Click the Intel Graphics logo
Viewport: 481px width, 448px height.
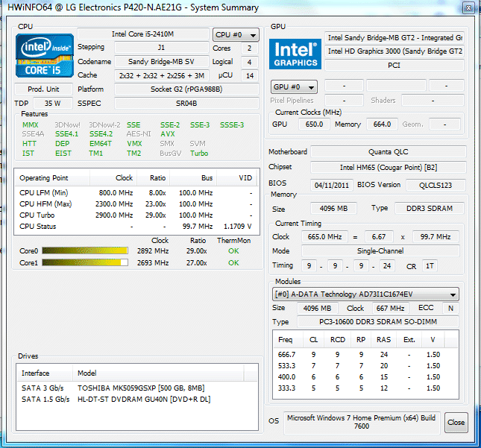(295, 54)
